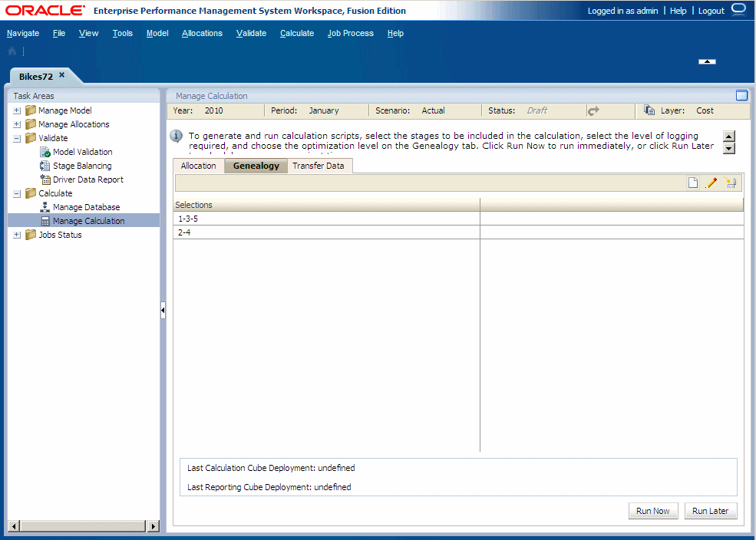This screenshot has height=540, width=756.
Task: Expand the Manage Model tree node
Action: point(17,110)
